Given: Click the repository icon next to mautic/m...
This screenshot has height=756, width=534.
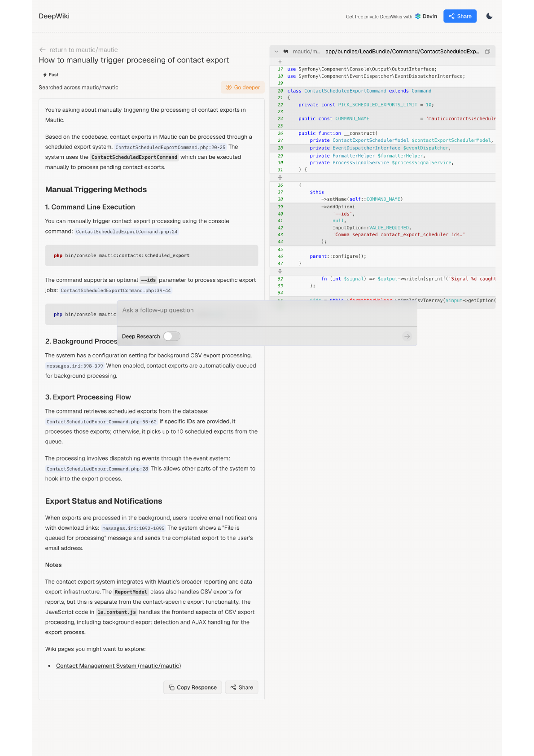Looking at the screenshot, I should (286, 51).
